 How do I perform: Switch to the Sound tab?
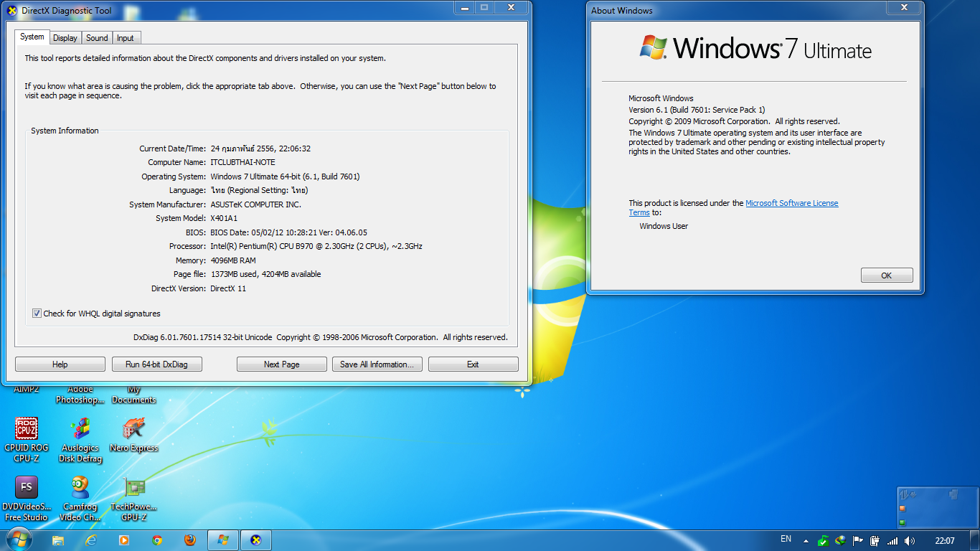[97, 38]
